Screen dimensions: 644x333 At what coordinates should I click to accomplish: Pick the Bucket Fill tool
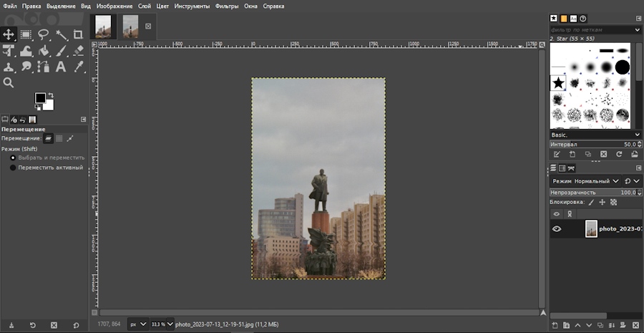[44, 50]
